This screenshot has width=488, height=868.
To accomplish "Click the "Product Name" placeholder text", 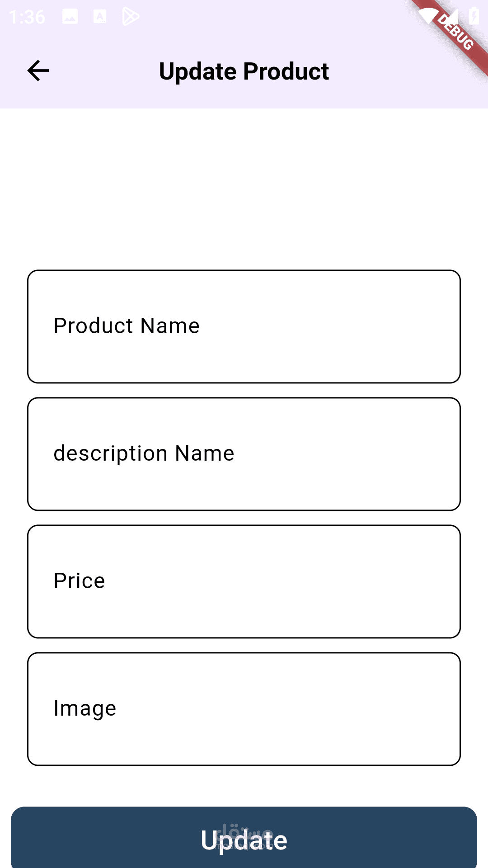I will pyautogui.click(x=127, y=326).
